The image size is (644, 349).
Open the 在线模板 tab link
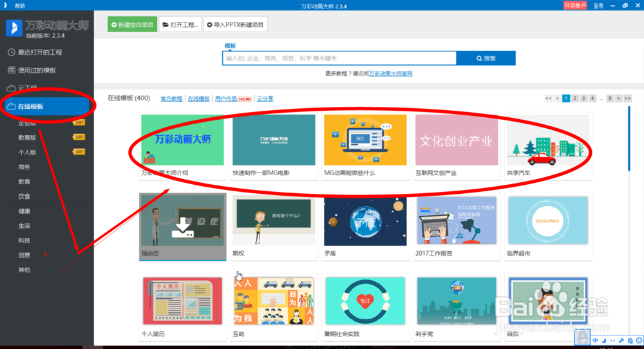pyautogui.click(x=199, y=99)
